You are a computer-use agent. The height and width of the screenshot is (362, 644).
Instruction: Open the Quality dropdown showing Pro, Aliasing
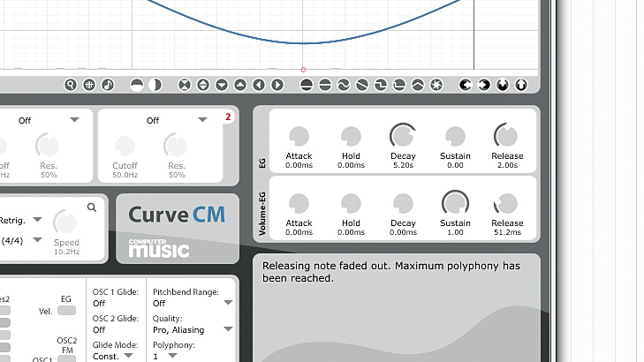[228, 329]
